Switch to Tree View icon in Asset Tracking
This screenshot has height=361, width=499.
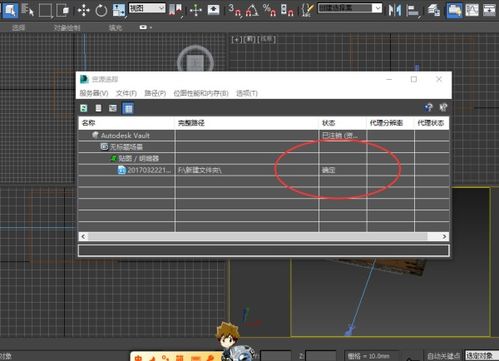pos(113,108)
